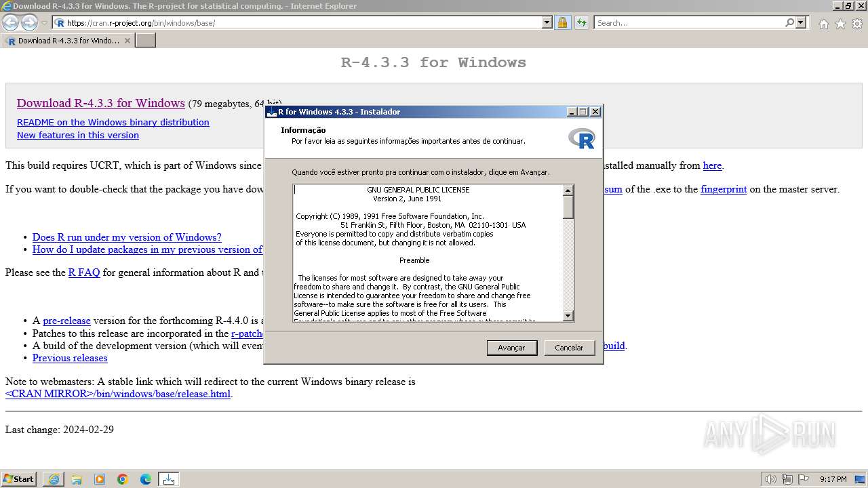Click the installer title bar icon

tap(271, 112)
